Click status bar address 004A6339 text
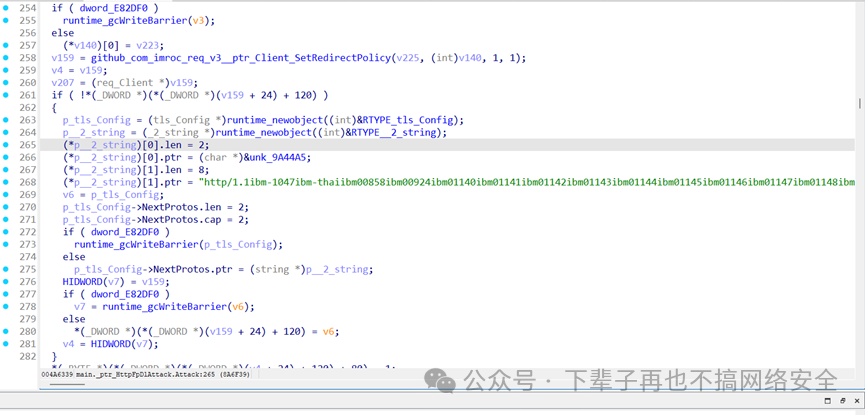This screenshot has height=415, width=865. [57, 374]
